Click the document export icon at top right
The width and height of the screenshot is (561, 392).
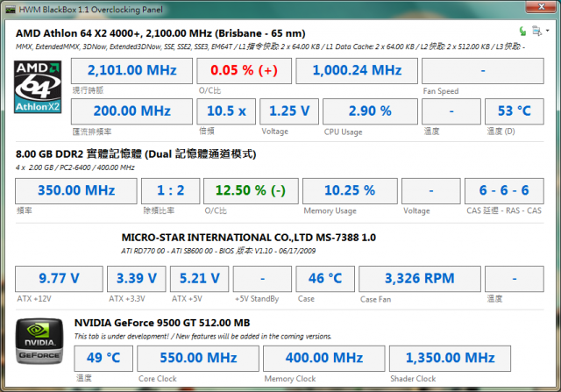click(x=536, y=31)
